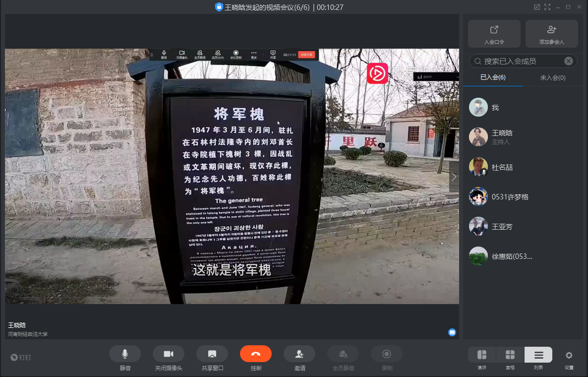Clear the member search with X icon
This screenshot has height=377, width=588.
(569, 61)
